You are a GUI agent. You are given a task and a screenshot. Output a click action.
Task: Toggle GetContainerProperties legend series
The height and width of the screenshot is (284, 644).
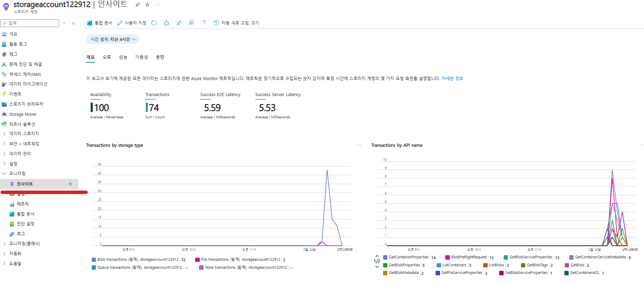coord(409,257)
